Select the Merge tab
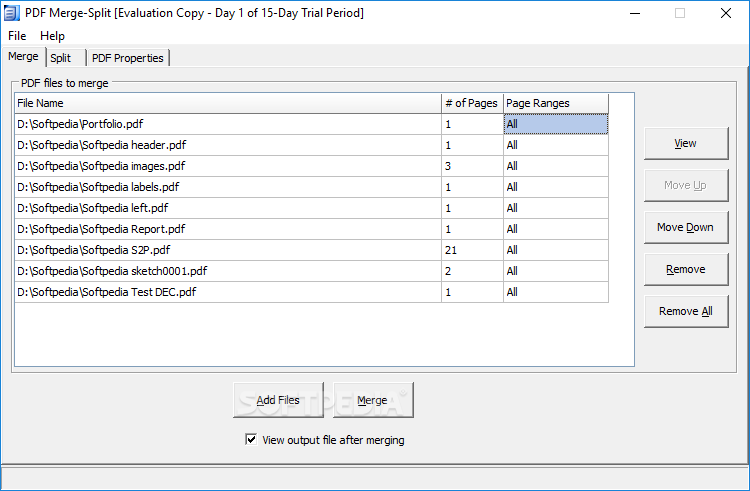 coord(23,56)
